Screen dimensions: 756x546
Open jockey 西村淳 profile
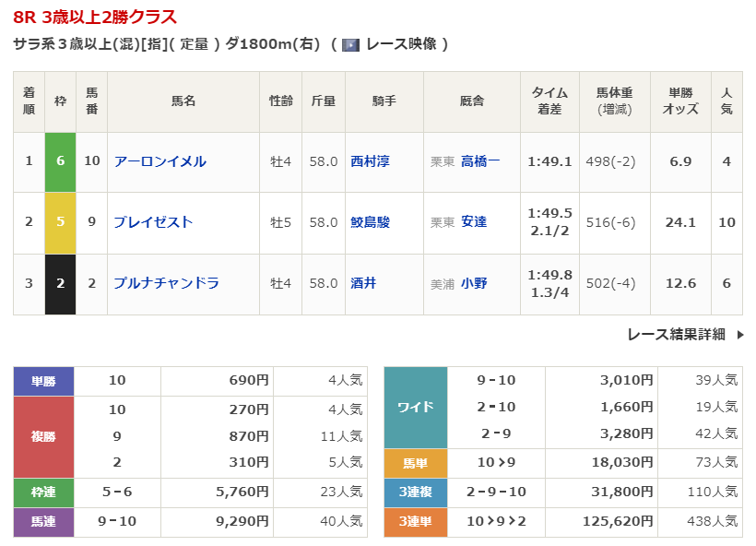tap(370, 161)
